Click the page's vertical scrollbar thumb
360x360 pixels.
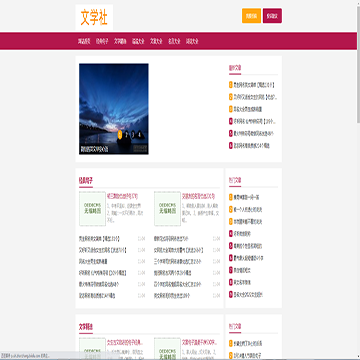(x=358, y=62)
